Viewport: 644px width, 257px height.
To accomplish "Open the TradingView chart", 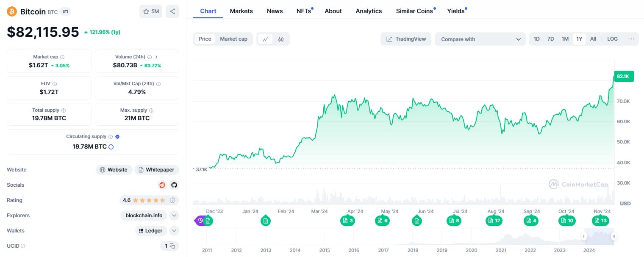I will click(406, 39).
